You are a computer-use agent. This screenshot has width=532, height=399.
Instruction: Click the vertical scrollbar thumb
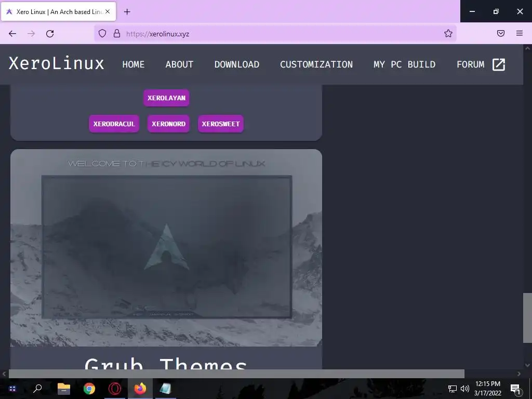coord(527,318)
